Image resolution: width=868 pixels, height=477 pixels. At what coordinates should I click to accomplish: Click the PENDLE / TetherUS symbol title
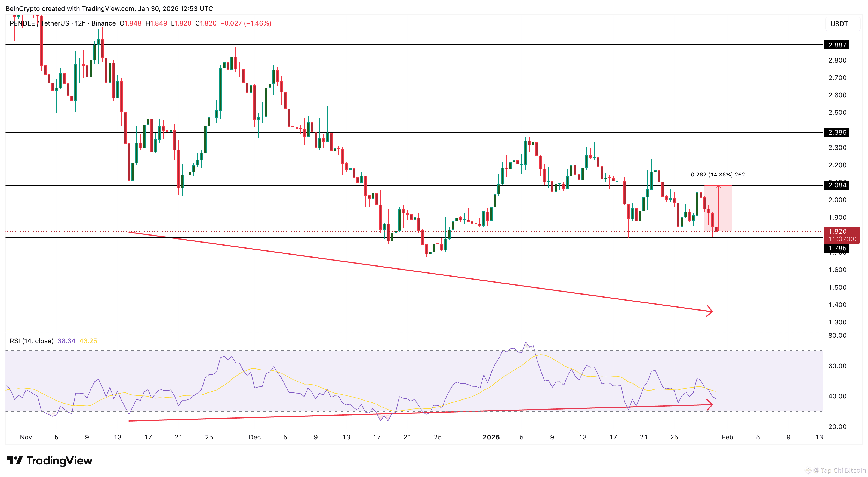[x=39, y=23]
